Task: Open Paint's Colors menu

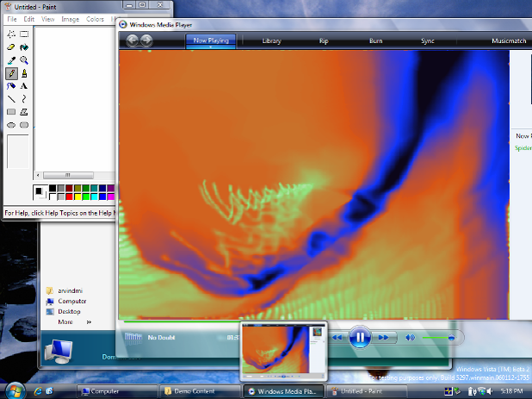Action: pos(95,19)
